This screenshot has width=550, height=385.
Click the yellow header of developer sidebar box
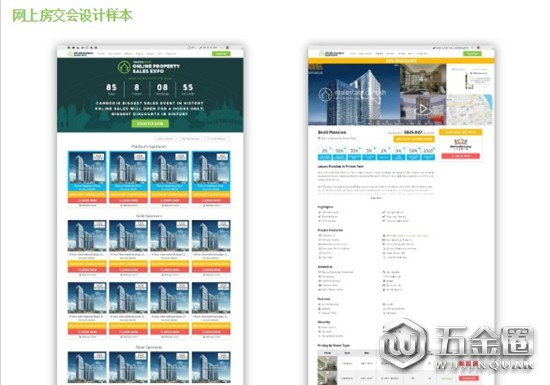[x=461, y=132]
